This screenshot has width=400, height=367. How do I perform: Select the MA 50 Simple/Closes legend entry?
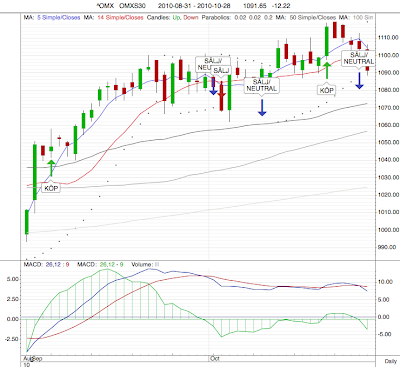(306, 17)
